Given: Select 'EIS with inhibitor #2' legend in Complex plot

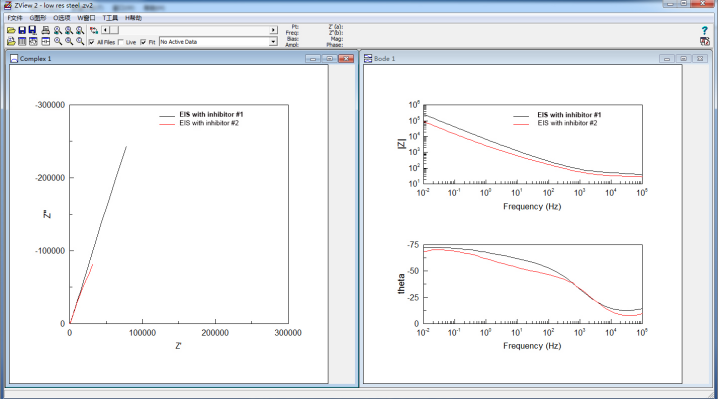Looking at the screenshot, I should (x=209, y=123).
